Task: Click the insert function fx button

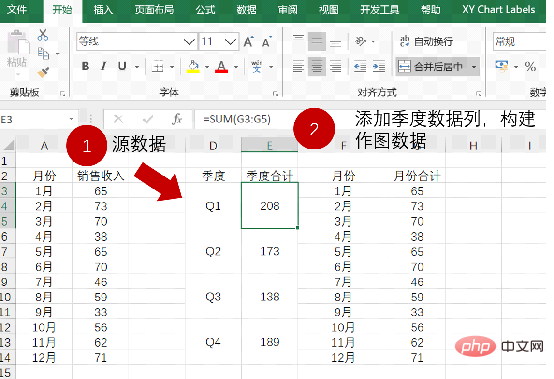Action: click(x=177, y=119)
